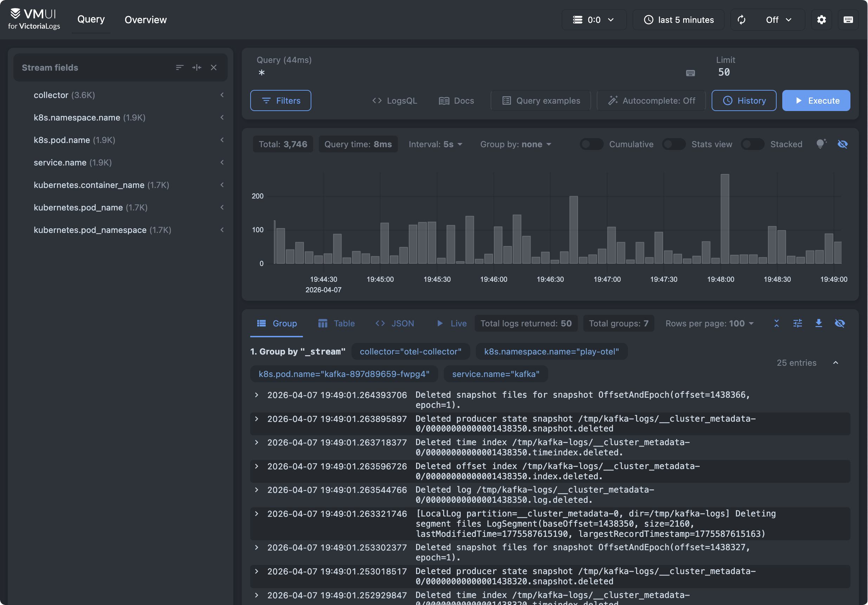
Task: Turn on Stats view
Action: point(673,144)
